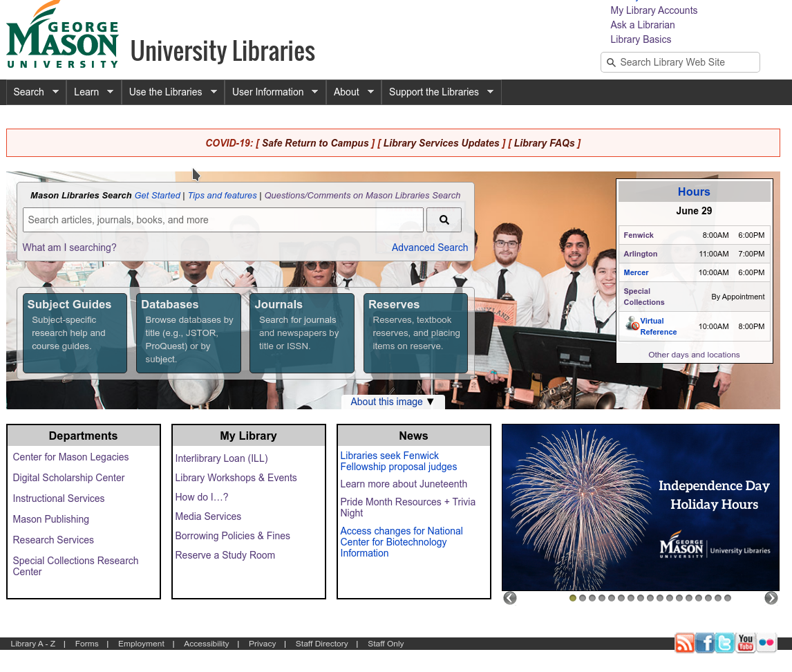The width and height of the screenshot is (792, 672).
Task: Open the Flickr icon in footer
Action: coord(766,643)
